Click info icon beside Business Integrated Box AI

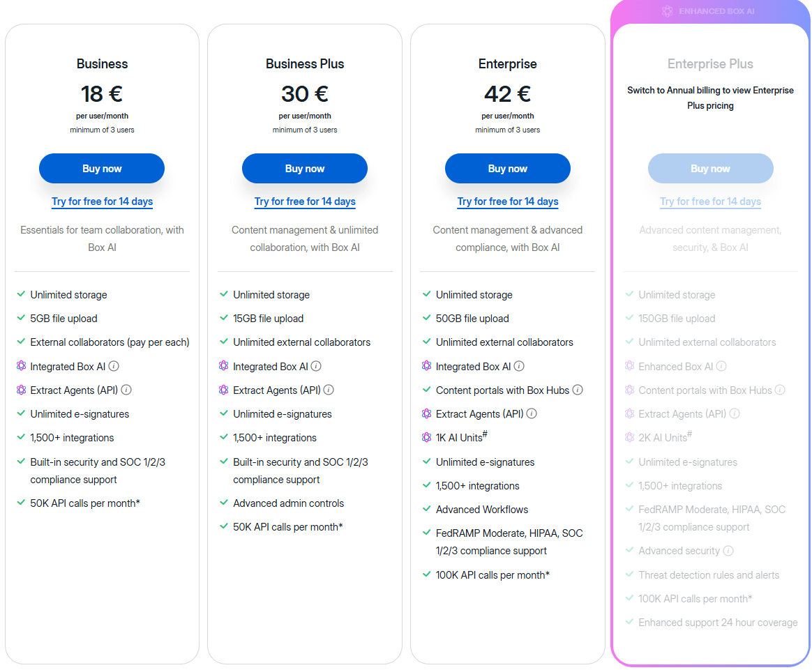pyautogui.click(x=114, y=366)
